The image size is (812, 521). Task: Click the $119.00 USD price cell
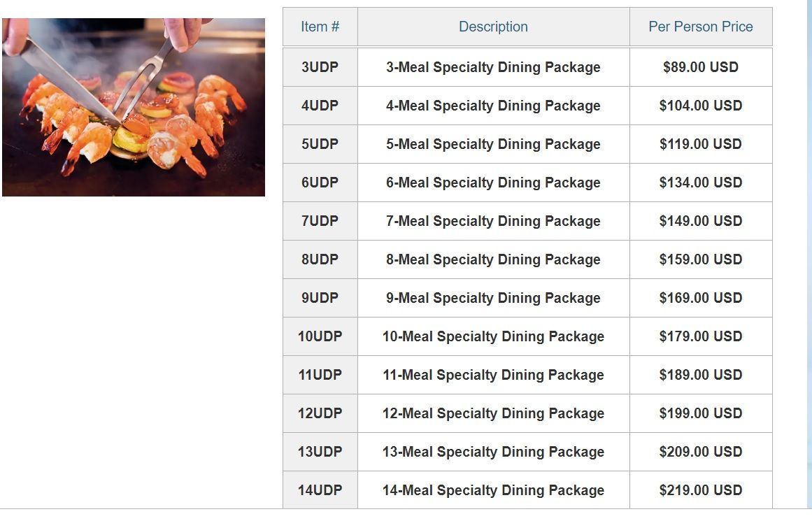pyautogui.click(x=701, y=144)
